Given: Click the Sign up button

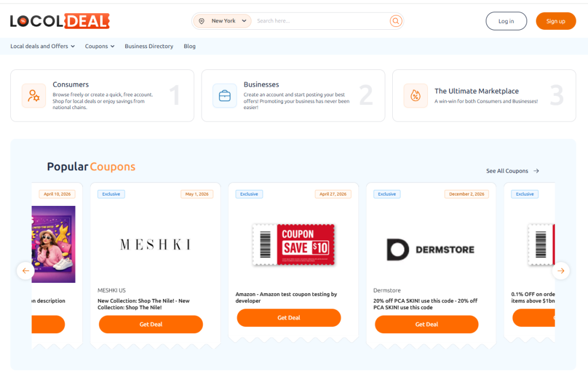Looking at the screenshot, I should 556,21.
